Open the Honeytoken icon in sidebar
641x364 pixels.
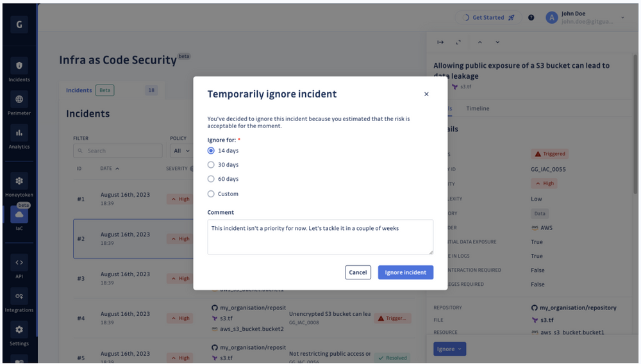click(19, 181)
